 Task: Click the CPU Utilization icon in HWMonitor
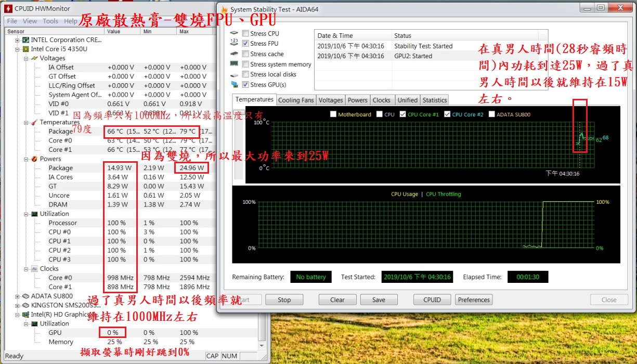pos(35,214)
